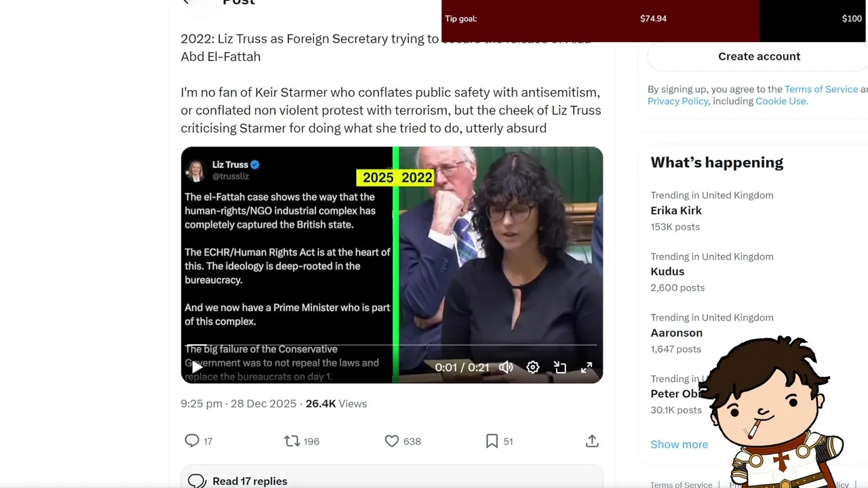Play the embedded video
This screenshot has height=488, width=868.
click(x=196, y=367)
